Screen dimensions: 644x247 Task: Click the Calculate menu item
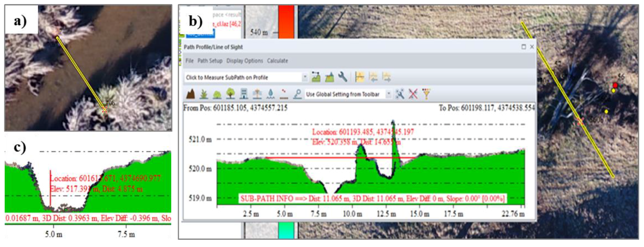pyautogui.click(x=277, y=61)
